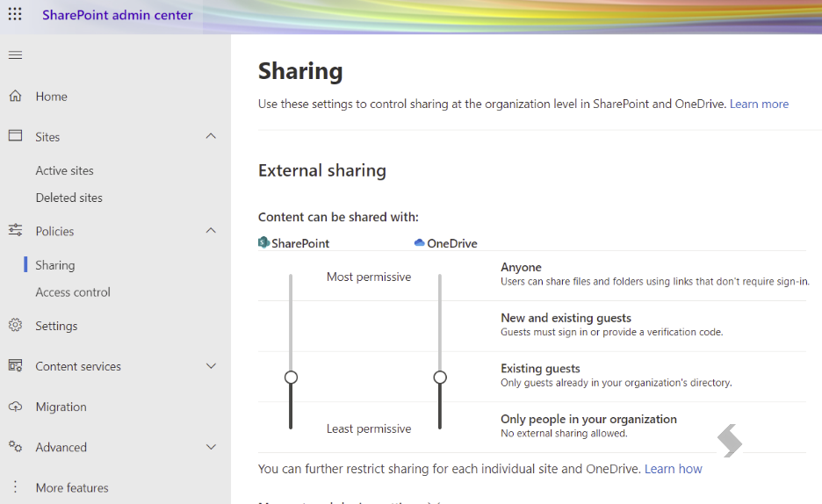Click the SharePoint sharing slider handle
Image resolution: width=822 pixels, height=504 pixels.
tap(291, 378)
